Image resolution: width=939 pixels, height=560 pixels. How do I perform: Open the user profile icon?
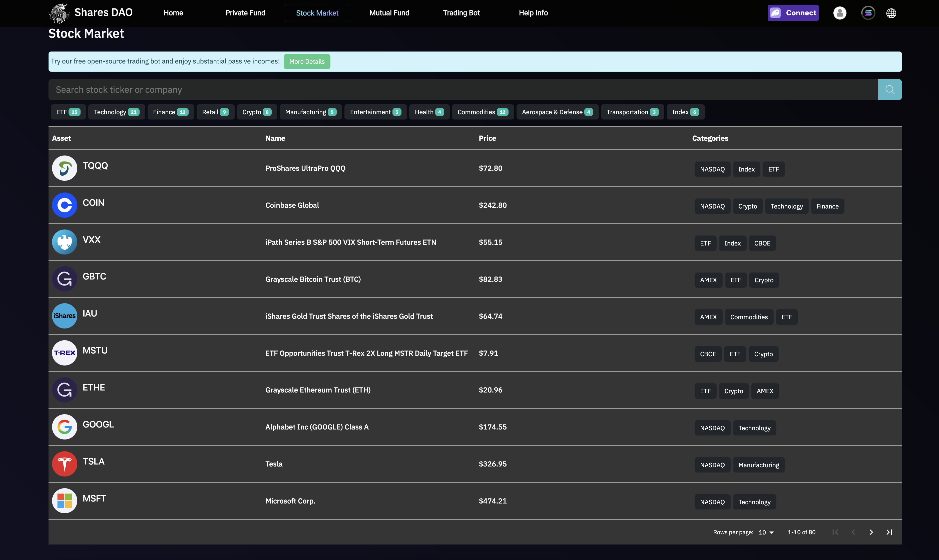pyautogui.click(x=840, y=13)
